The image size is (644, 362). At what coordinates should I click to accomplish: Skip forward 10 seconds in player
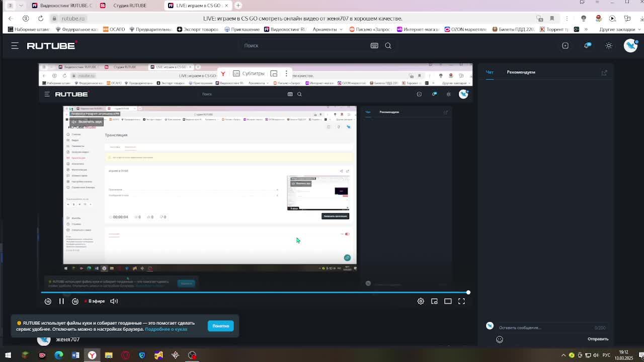[x=75, y=301]
